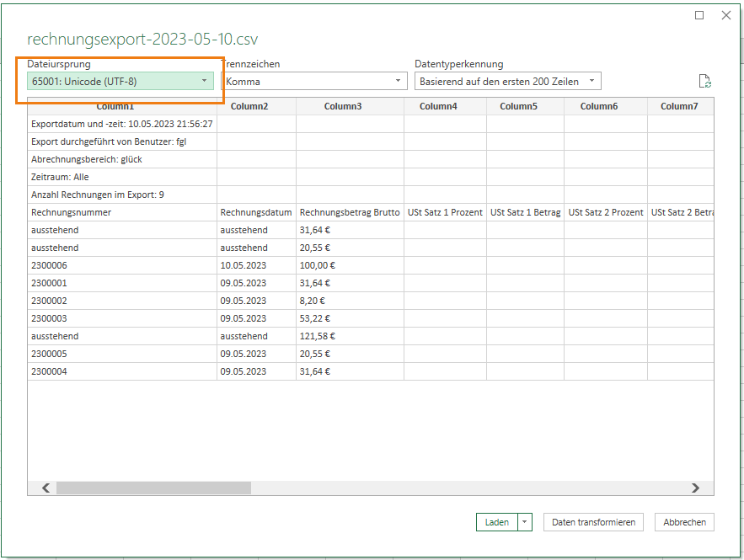Close the CSV import dialog

[726, 15]
